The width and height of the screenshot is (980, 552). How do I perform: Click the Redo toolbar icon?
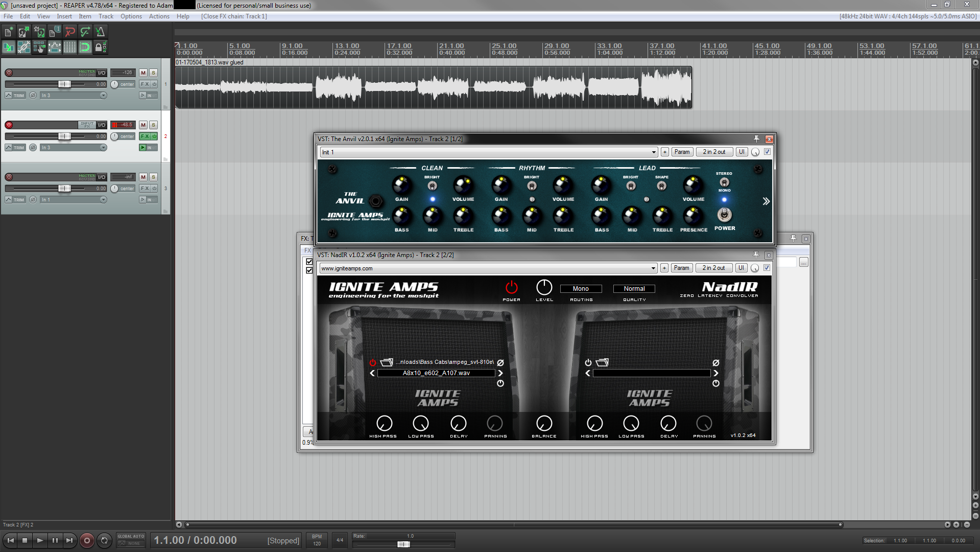click(x=85, y=32)
